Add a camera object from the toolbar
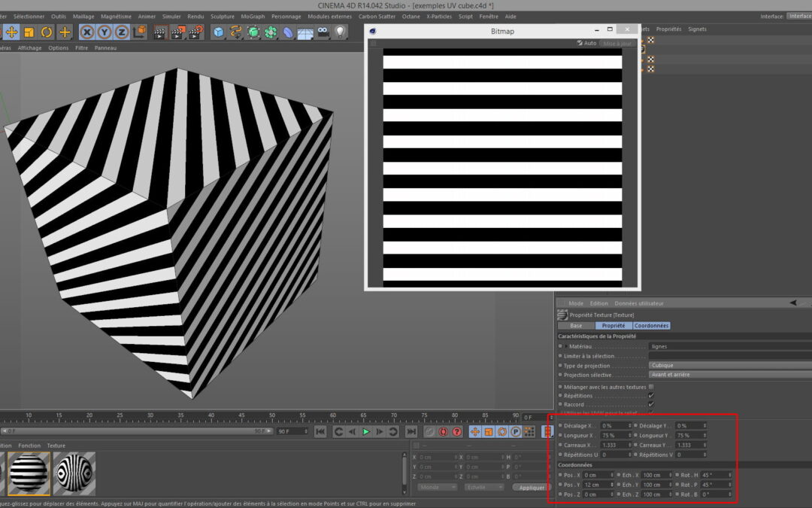Image resolution: width=812 pixels, height=508 pixels. tap(323, 32)
